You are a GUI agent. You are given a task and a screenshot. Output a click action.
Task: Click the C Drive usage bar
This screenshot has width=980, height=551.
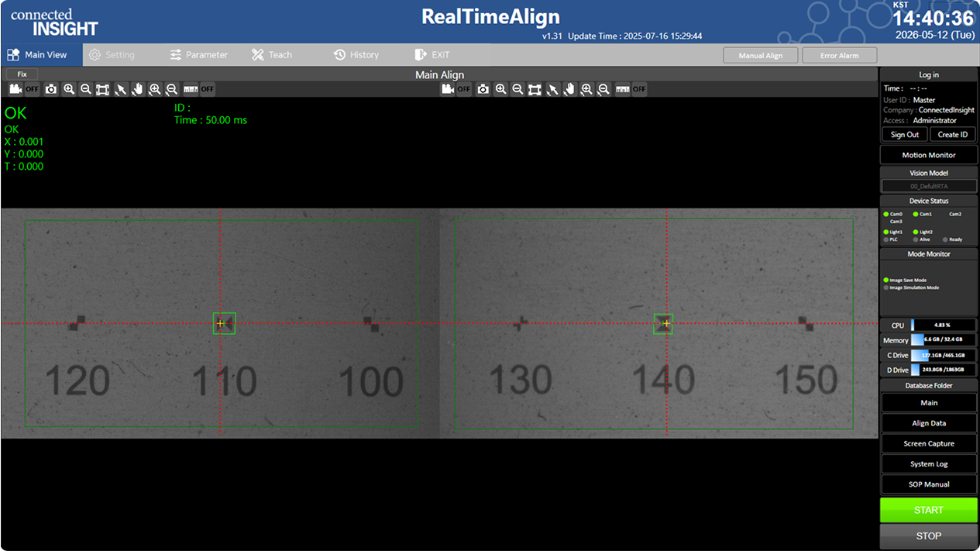point(944,355)
